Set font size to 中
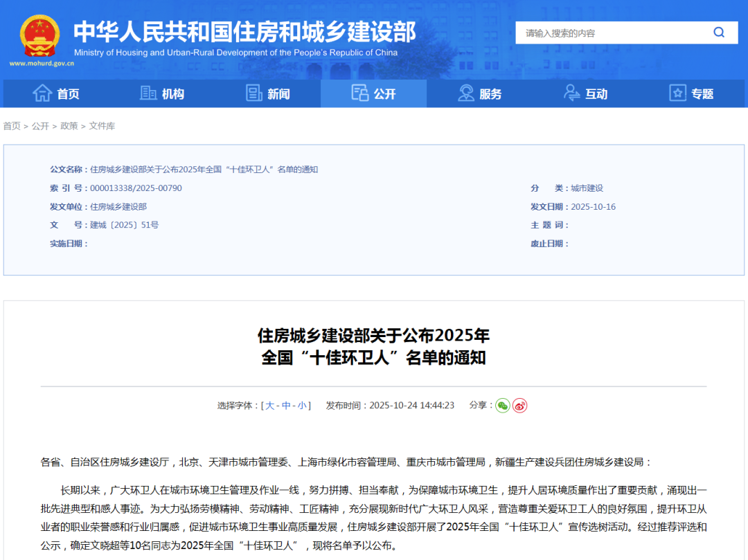The image size is (748, 560). pyautogui.click(x=286, y=406)
